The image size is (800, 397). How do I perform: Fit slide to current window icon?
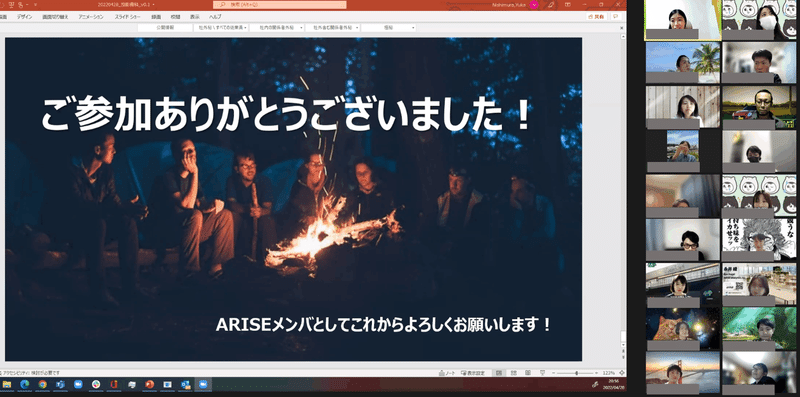(622, 373)
